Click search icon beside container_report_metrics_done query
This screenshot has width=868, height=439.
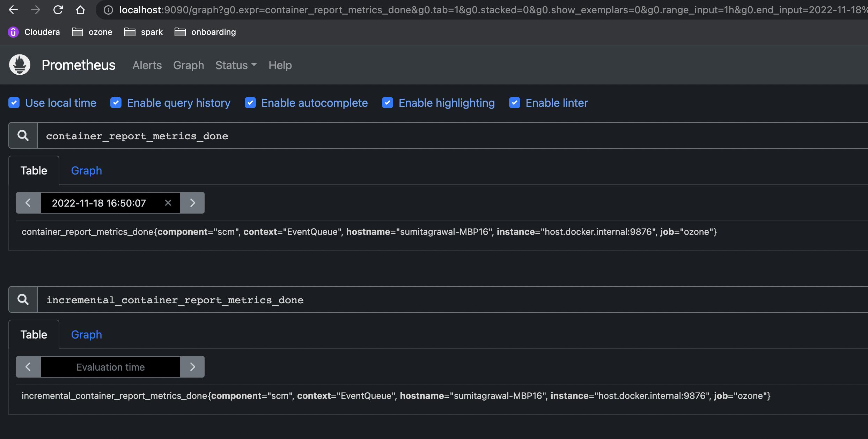23,135
